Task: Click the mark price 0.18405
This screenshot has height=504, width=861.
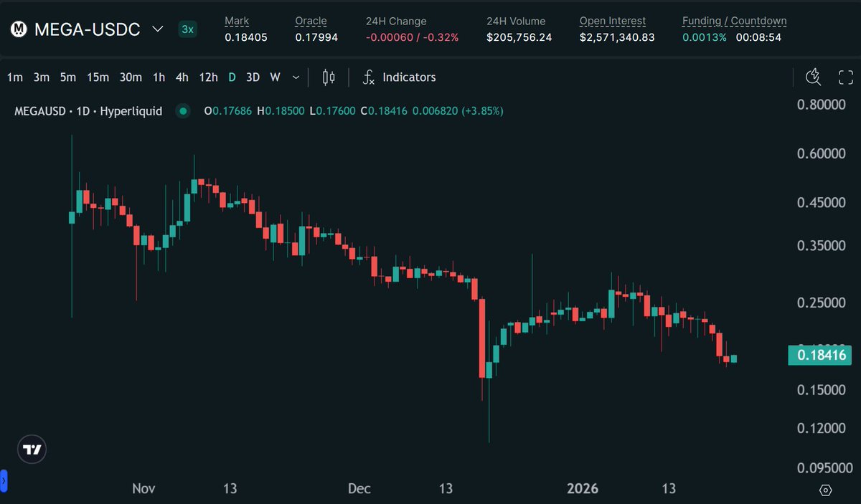Action: pyautogui.click(x=246, y=37)
